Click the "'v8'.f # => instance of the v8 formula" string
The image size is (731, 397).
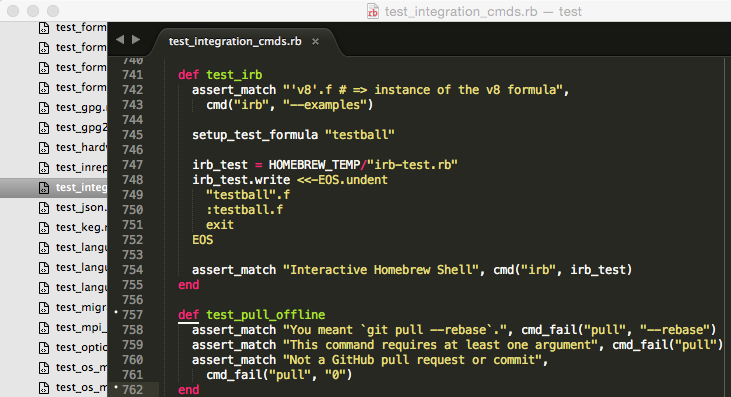[423, 90]
